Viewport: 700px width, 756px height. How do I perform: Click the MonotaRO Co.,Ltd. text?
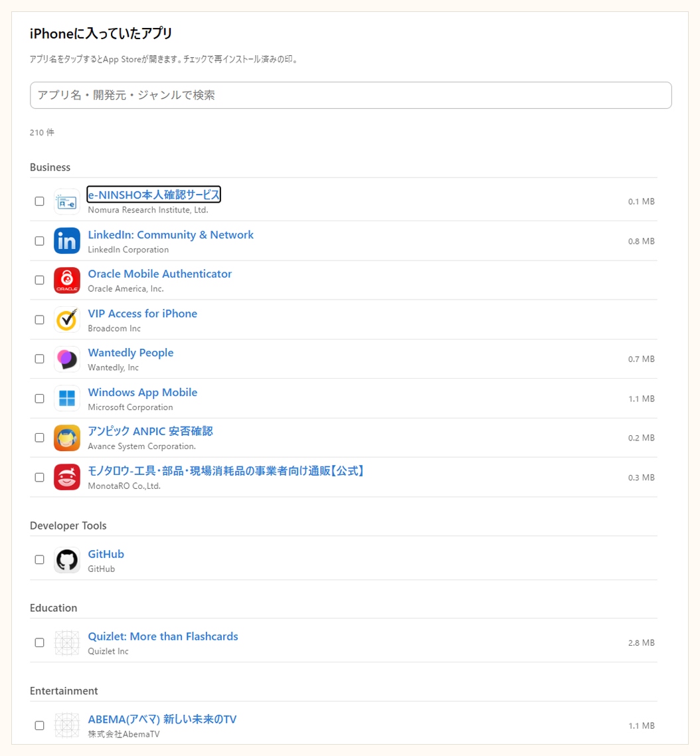[x=124, y=486]
